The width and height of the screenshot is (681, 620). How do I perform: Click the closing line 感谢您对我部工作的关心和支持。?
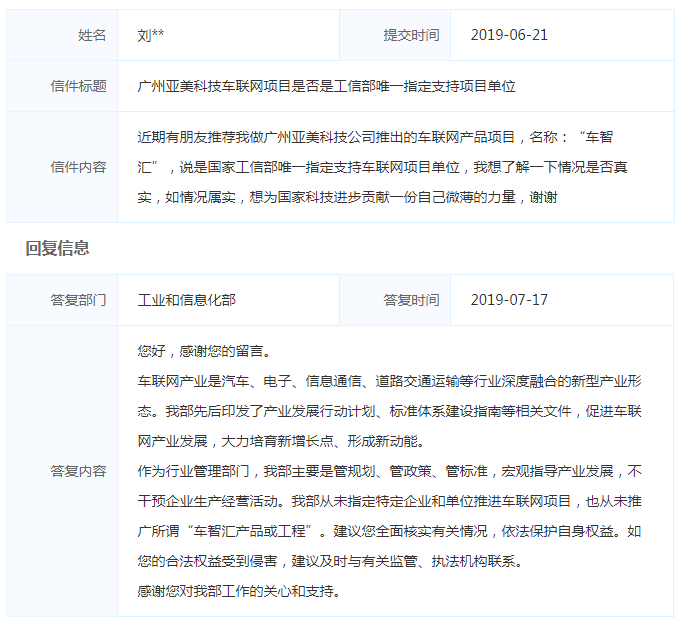tap(238, 591)
